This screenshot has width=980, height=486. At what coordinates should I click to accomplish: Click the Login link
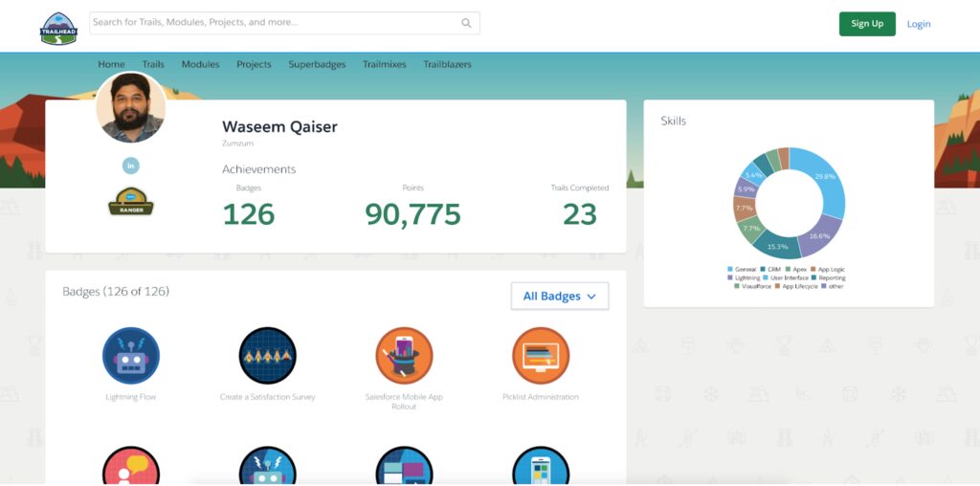[919, 24]
